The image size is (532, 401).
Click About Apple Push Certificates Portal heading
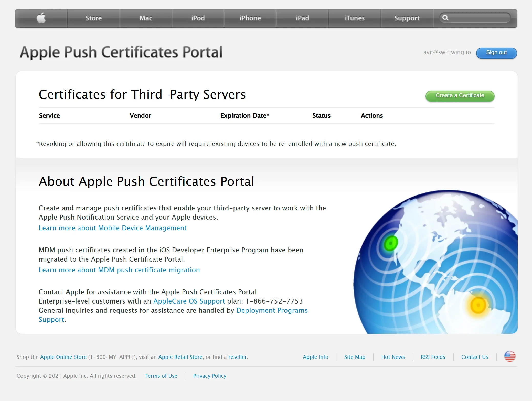pyautogui.click(x=146, y=181)
